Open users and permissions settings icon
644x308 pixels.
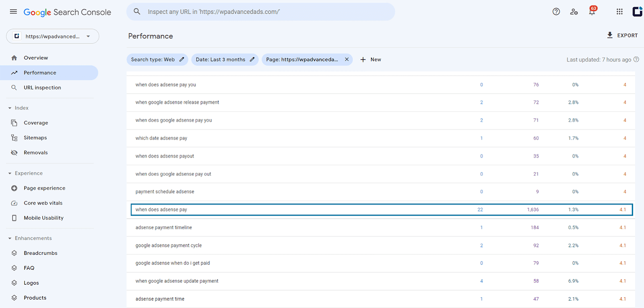pos(574,12)
